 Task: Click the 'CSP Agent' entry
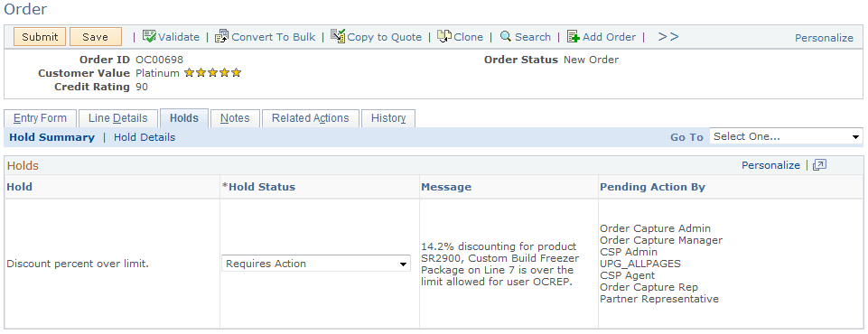point(628,275)
